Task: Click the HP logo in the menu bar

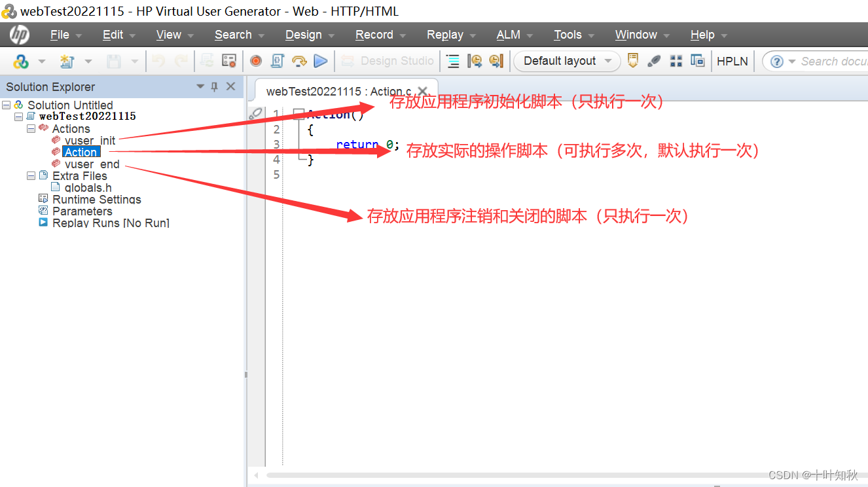Action: tap(19, 35)
